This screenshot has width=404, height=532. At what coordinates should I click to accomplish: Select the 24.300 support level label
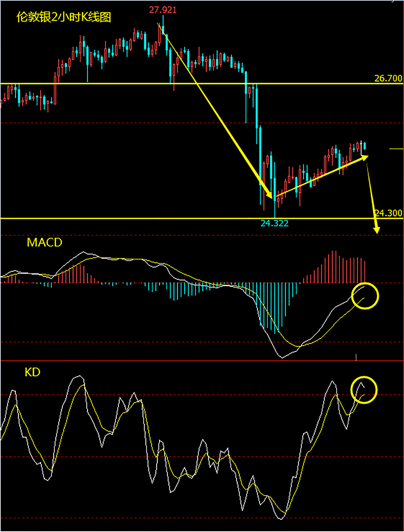[x=389, y=213]
